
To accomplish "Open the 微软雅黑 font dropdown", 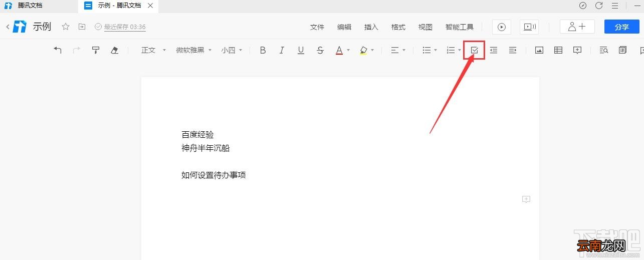I will [x=194, y=50].
